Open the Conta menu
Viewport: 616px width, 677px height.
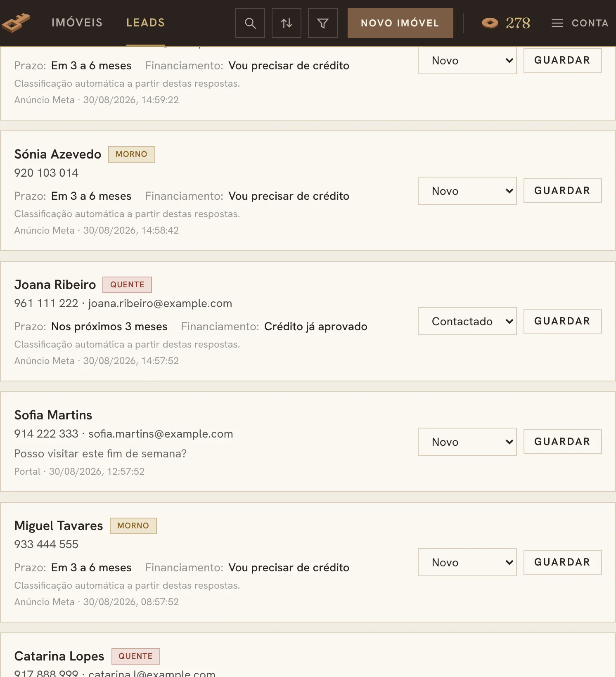(580, 23)
